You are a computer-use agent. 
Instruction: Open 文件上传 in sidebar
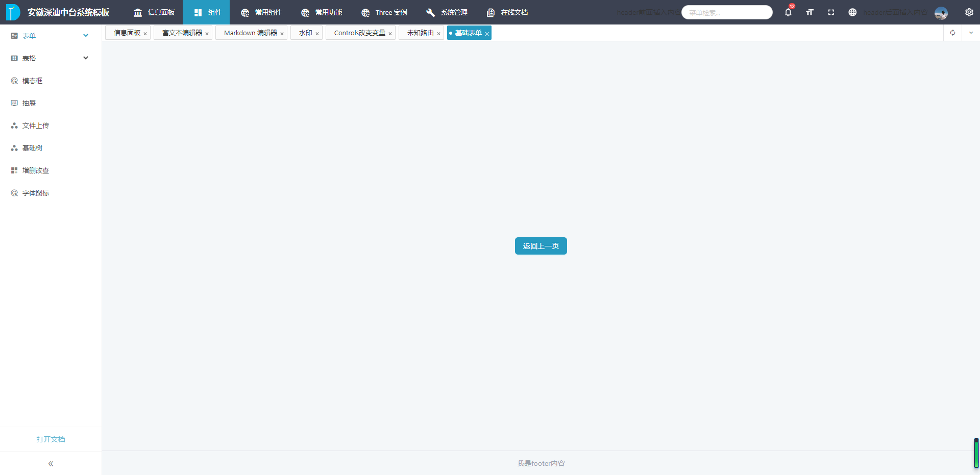tap(51, 126)
